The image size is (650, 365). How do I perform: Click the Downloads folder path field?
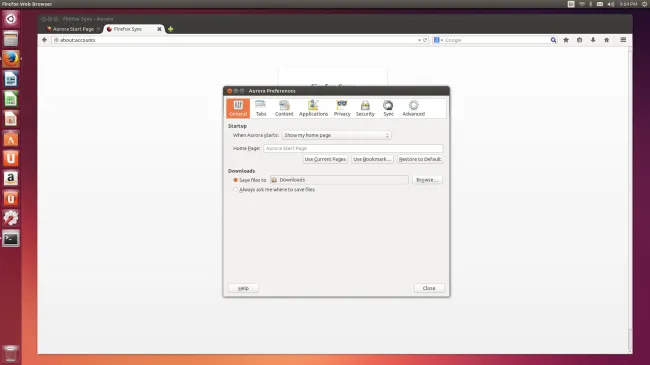point(339,180)
